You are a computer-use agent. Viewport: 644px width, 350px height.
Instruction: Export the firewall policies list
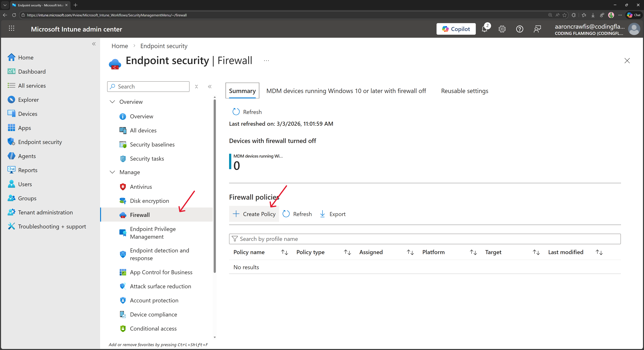point(333,214)
